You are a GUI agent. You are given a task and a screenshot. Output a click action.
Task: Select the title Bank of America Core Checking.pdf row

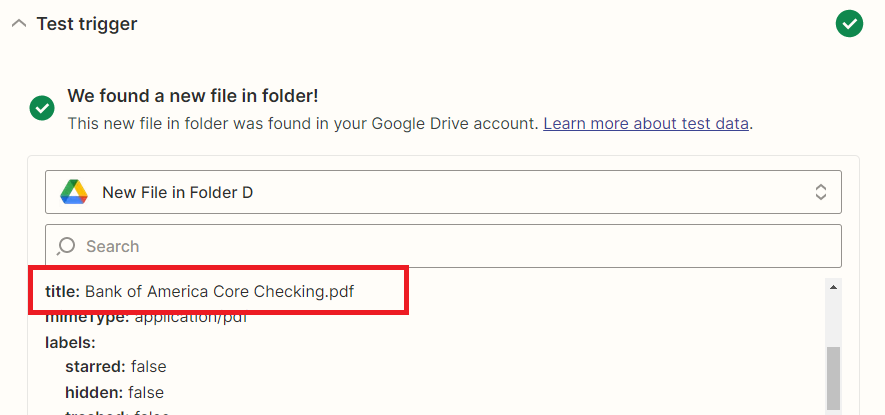pos(200,291)
